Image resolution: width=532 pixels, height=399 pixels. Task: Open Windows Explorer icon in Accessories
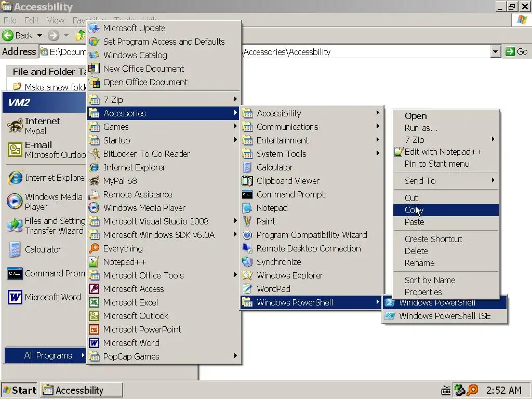click(247, 275)
